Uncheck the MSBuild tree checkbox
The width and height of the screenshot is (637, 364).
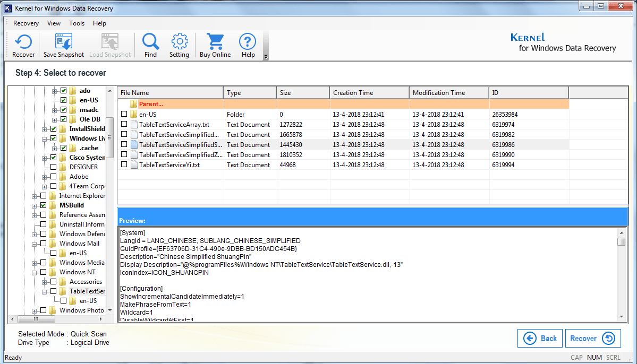44,205
